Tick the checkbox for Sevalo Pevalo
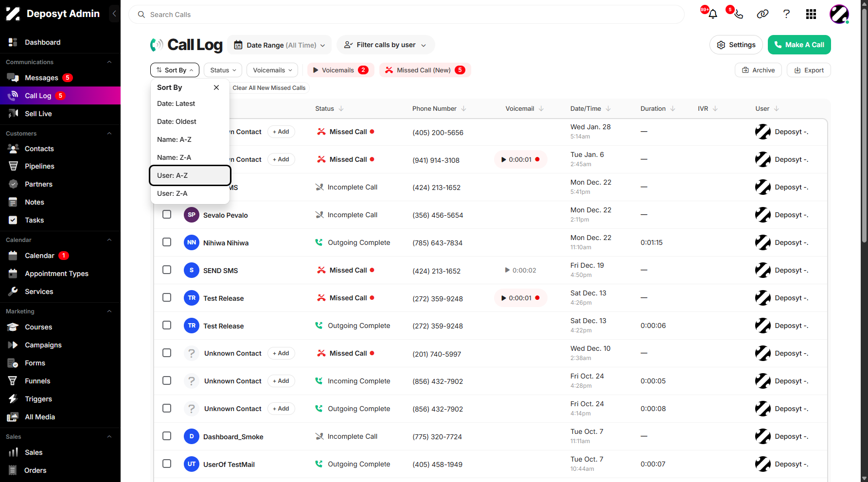The width and height of the screenshot is (868, 482). [167, 214]
